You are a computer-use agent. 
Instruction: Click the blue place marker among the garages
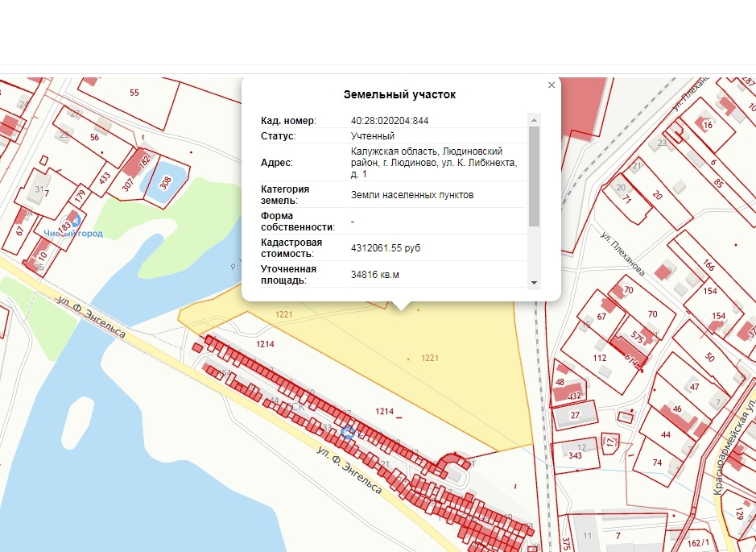tap(347, 431)
